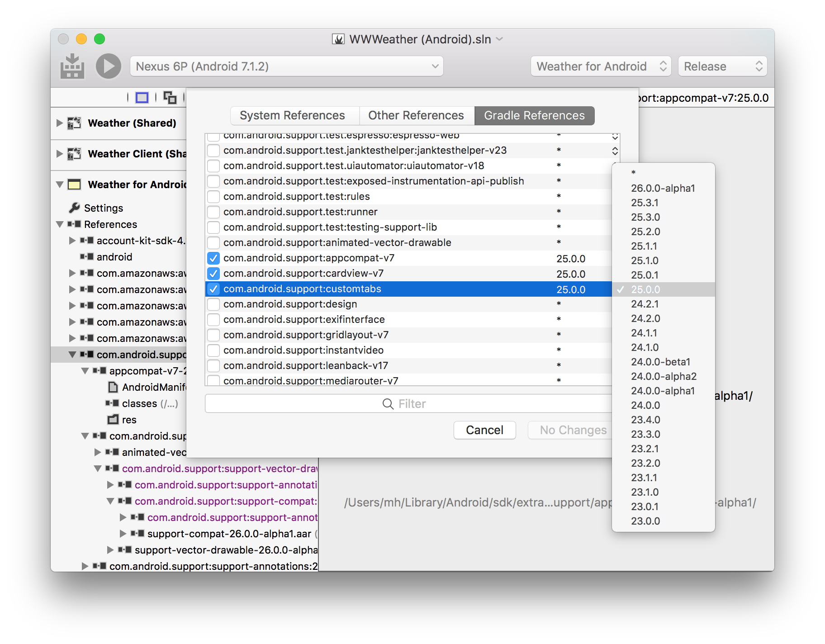Choose version 25.1.0 from the version list
This screenshot has height=644, width=825.
click(663, 260)
